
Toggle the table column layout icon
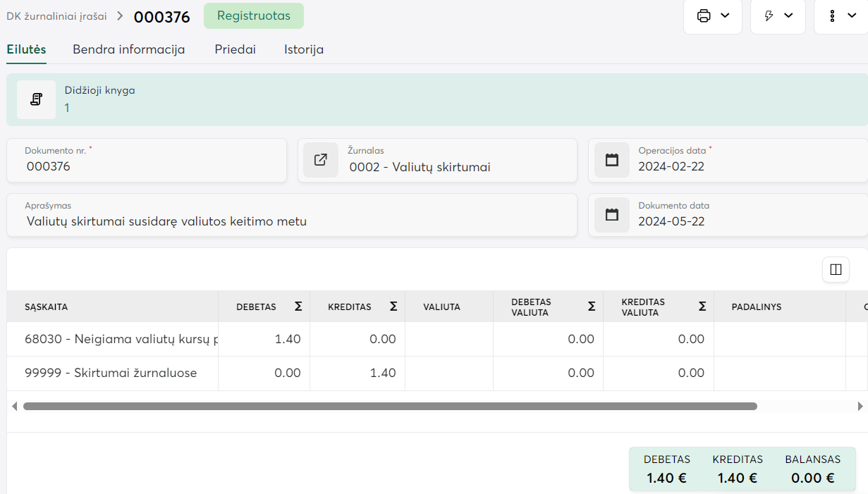point(836,269)
